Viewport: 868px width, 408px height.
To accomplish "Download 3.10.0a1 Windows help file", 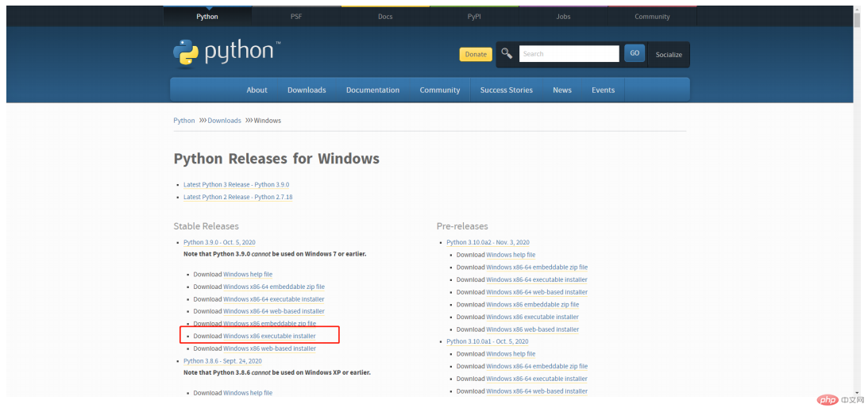I will tap(511, 354).
